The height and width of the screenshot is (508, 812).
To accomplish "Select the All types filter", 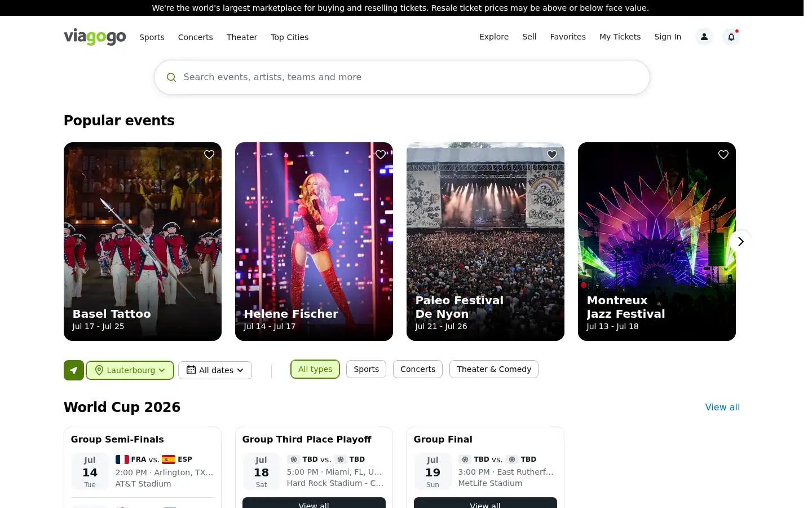I will [315, 369].
